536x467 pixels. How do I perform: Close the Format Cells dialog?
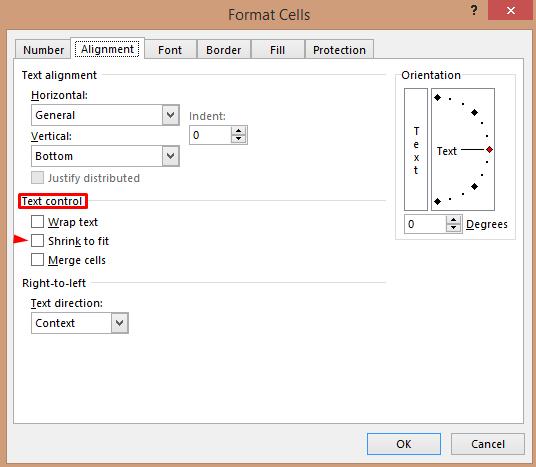(x=511, y=10)
